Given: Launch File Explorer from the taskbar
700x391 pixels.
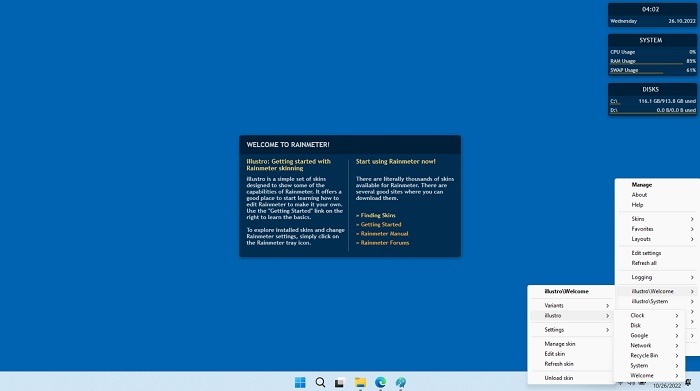Looking at the screenshot, I should [x=360, y=383].
